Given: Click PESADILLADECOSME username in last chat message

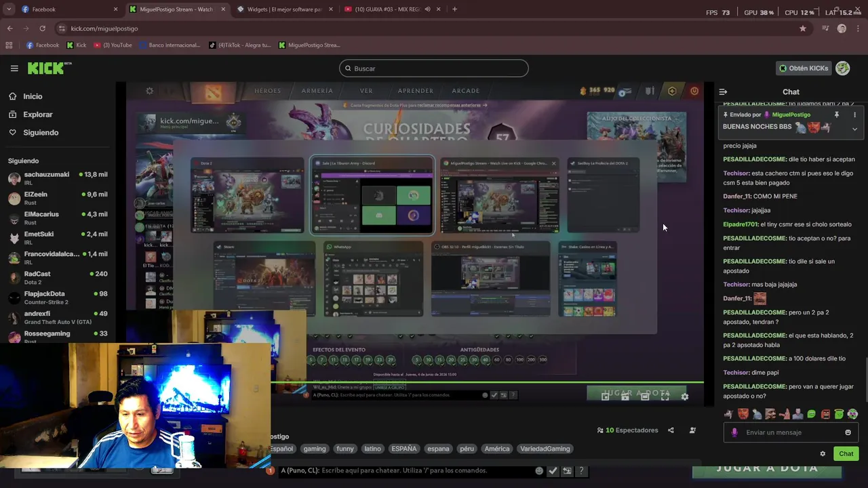Looking at the screenshot, I should click(x=754, y=386).
